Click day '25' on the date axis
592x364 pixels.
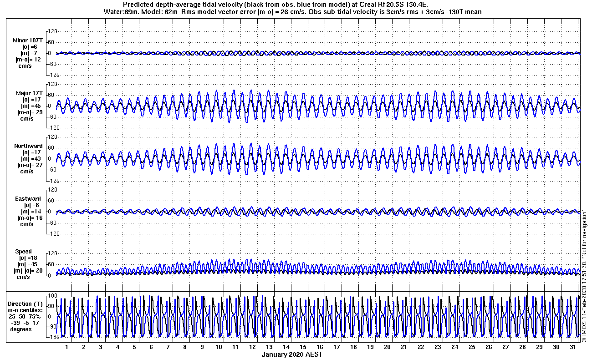pos(471,347)
